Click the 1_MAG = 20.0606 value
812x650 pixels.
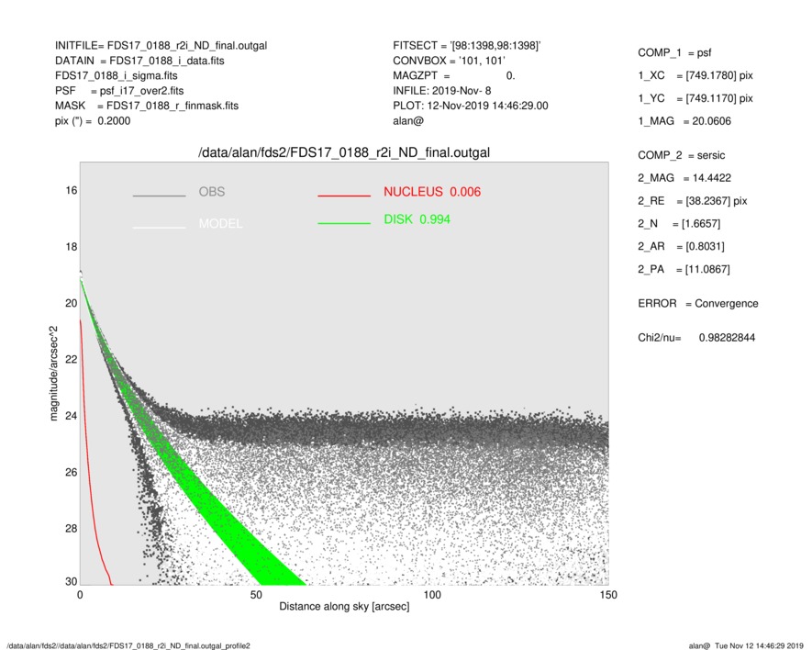pos(684,121)
